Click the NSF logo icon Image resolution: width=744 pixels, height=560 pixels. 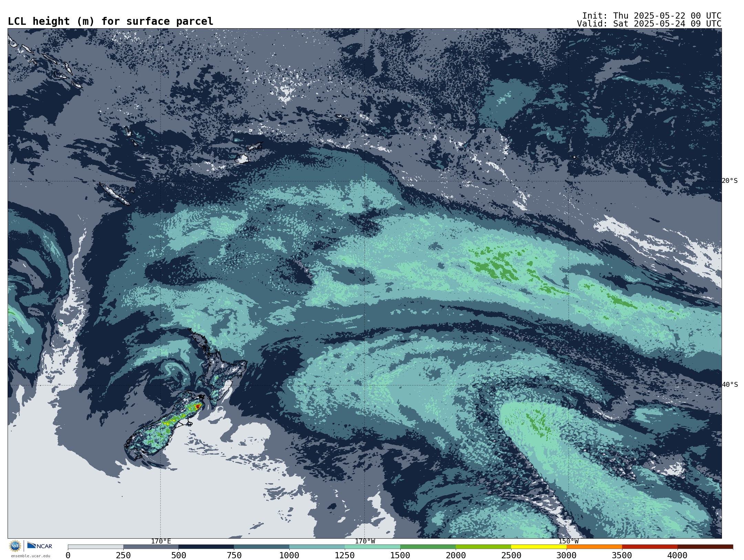(15, 546)
